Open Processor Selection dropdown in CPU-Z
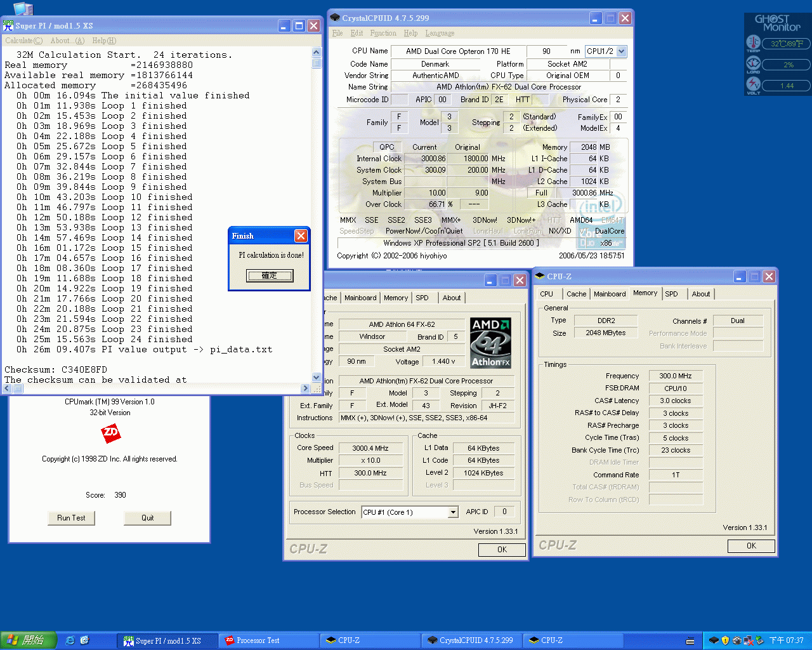Screen dimensions: 812x650 [453, 512]
